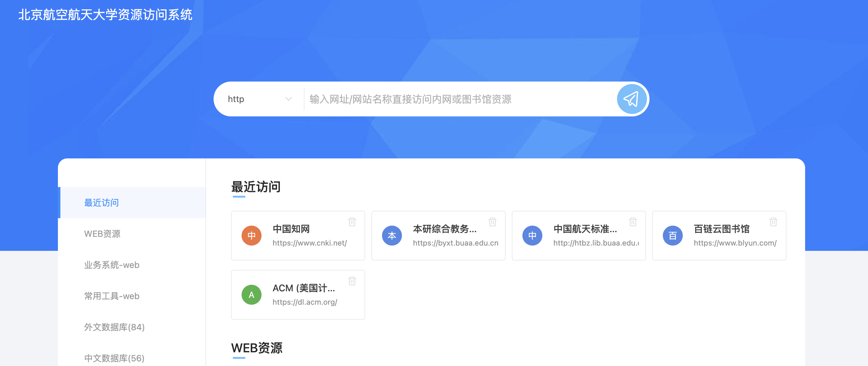Show 外文数据库(84) list
Image resolution: width=868 pixels, height=366 pixels.
click(x=114, y=327)
